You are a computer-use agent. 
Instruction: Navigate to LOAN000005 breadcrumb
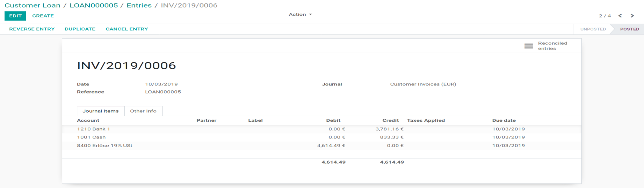coord(94,5)
